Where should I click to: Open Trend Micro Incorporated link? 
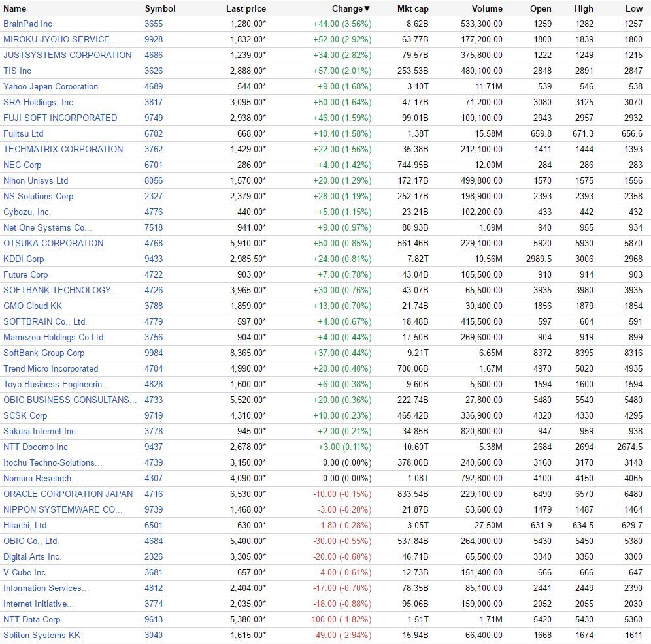(50, 369)
